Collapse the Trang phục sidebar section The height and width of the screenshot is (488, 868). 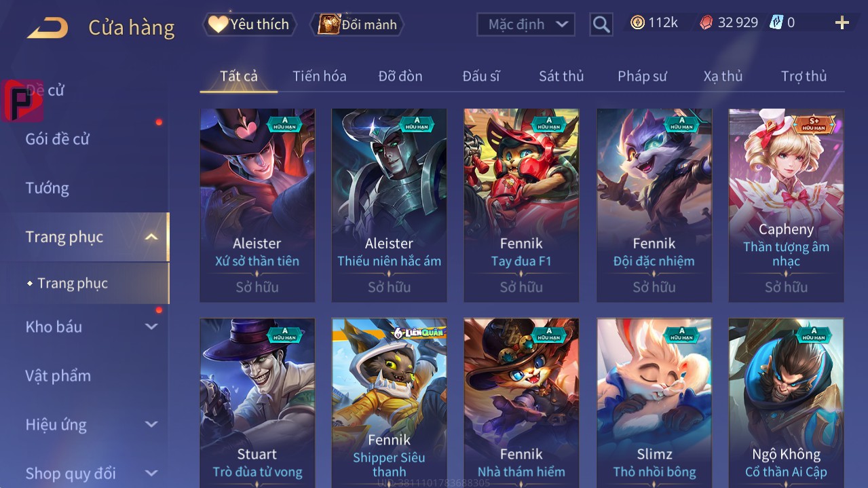point(151,237)
